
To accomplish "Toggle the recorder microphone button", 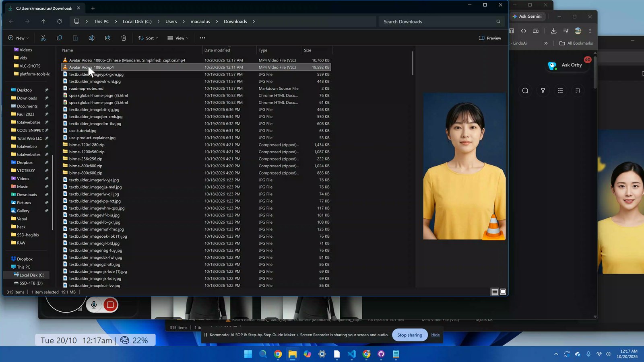I will tap(94, 305).
